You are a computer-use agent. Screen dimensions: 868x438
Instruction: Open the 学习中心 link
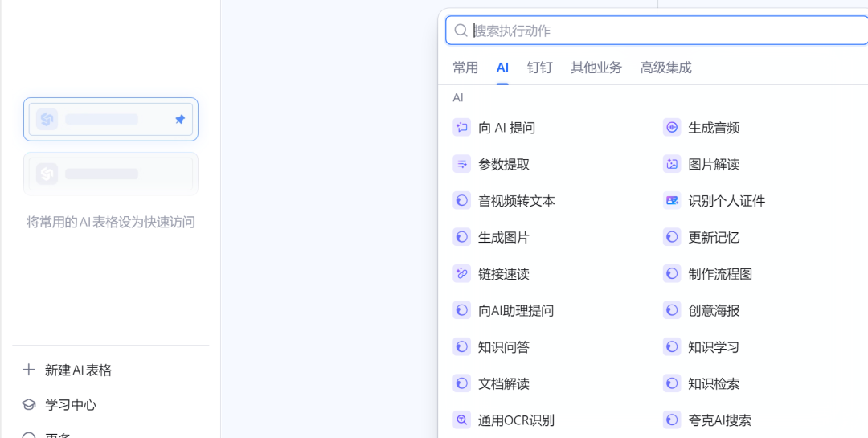[x=70, y=404]
